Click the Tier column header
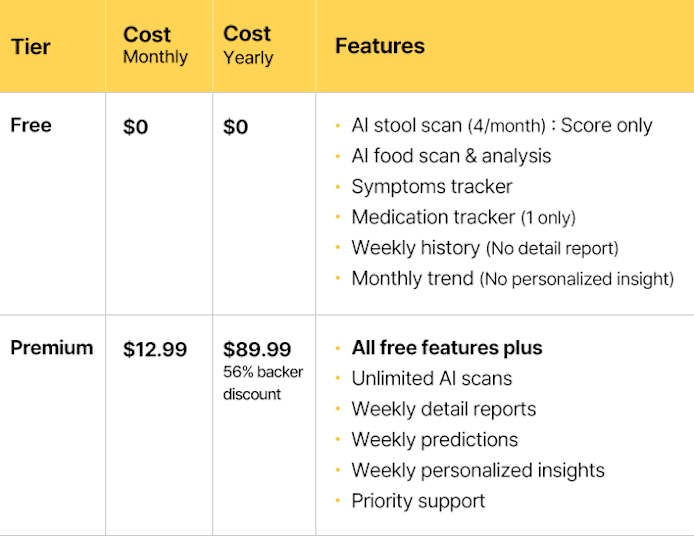 coord(30,47)
